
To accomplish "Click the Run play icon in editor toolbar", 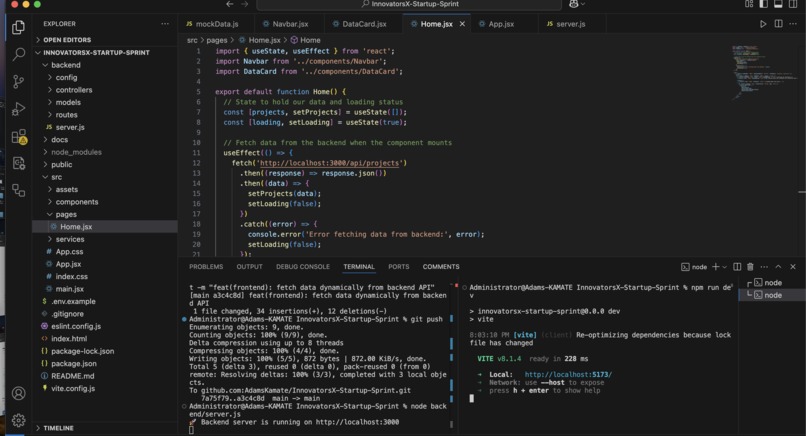I will pyautogui.click(x=763, y=24).
